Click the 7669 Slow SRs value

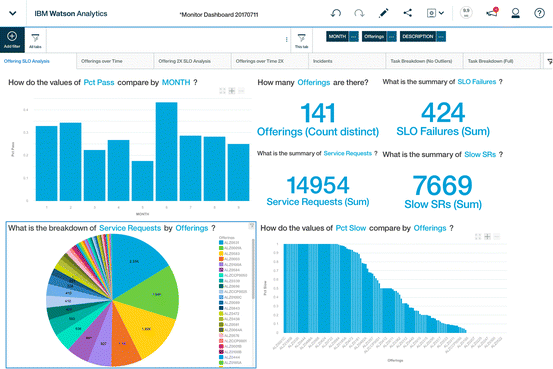click(443, 185)
